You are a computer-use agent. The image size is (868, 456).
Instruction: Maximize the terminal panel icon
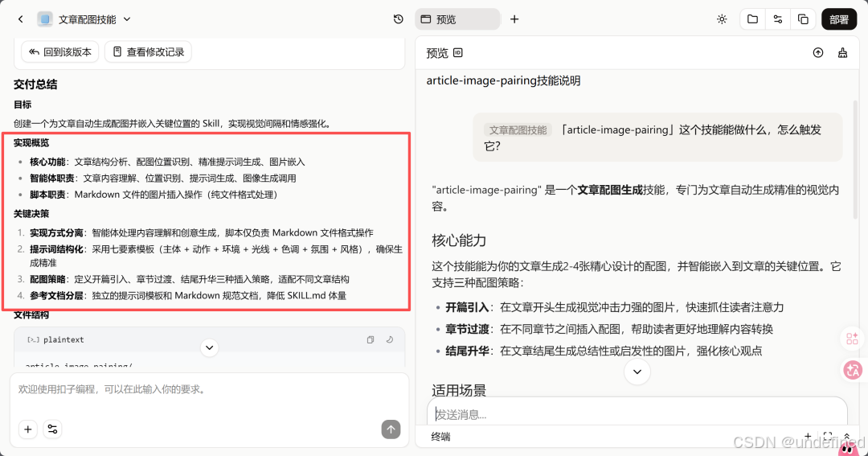point(828,436)
